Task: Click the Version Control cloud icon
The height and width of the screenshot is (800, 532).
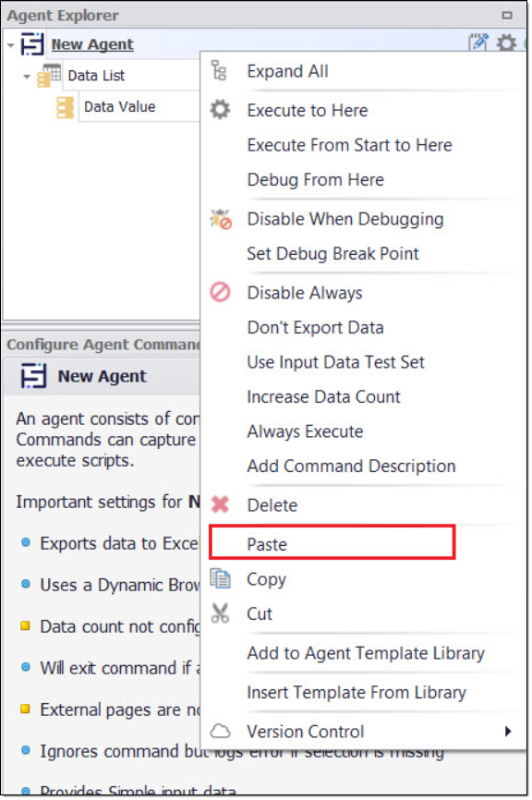Action: pos(221,731)
